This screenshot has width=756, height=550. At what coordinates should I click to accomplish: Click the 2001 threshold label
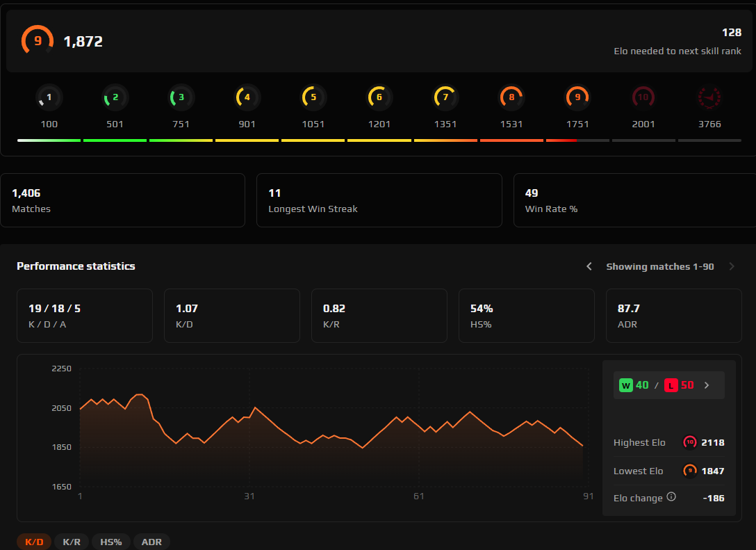click(643, 124)
